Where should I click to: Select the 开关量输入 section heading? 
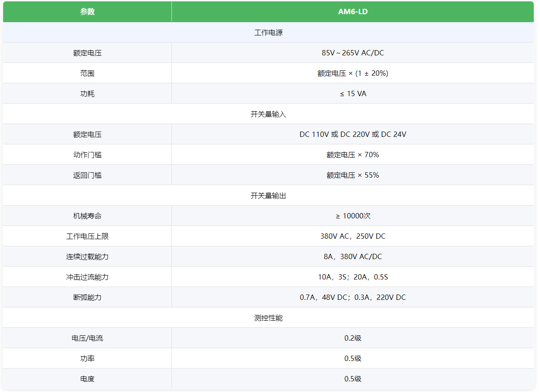click(x=268, y=114)
